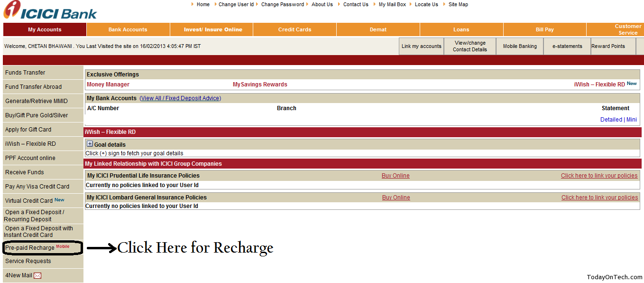Image resolution: width=644 pixels, height=283 pixels.
Task: Click the Locate Us link
Action: tap(426, 4)
